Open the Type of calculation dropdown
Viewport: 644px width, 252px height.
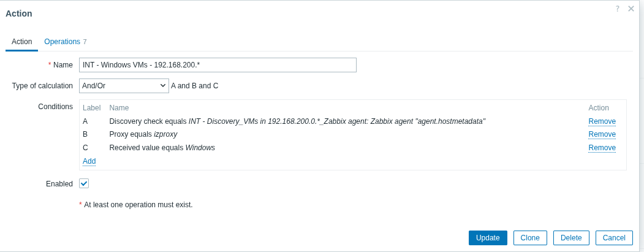point(124,86)
